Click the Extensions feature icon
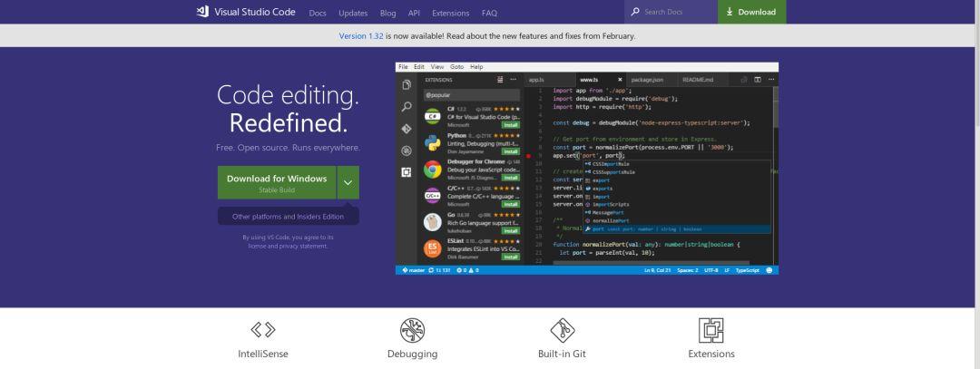Viewport: 980px width, 369px height. 710,330
